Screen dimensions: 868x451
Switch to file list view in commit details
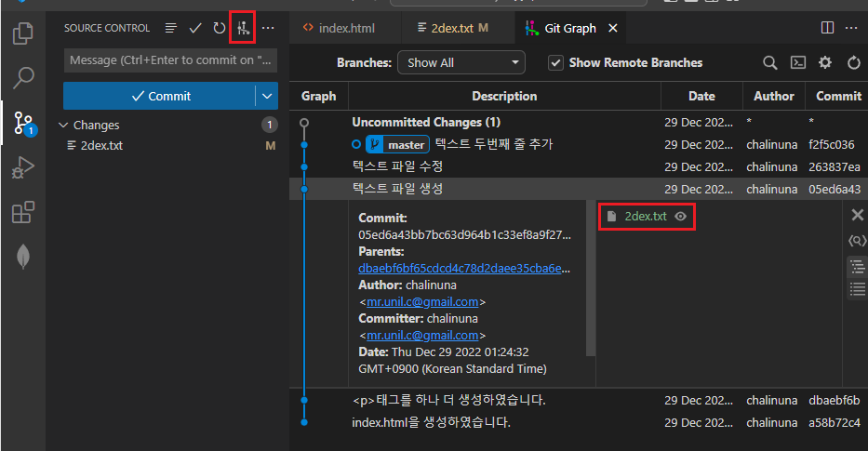tap(857, 288)
